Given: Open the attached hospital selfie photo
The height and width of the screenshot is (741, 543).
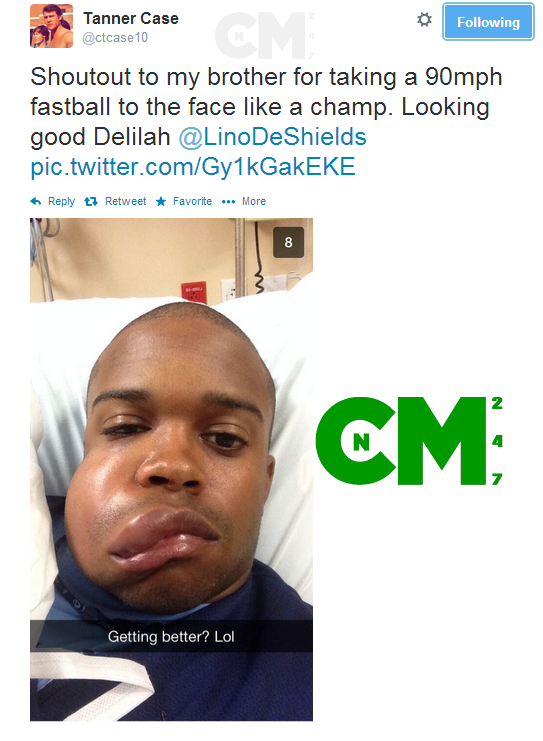Looking at the screenshot, I should click(172, 469).
